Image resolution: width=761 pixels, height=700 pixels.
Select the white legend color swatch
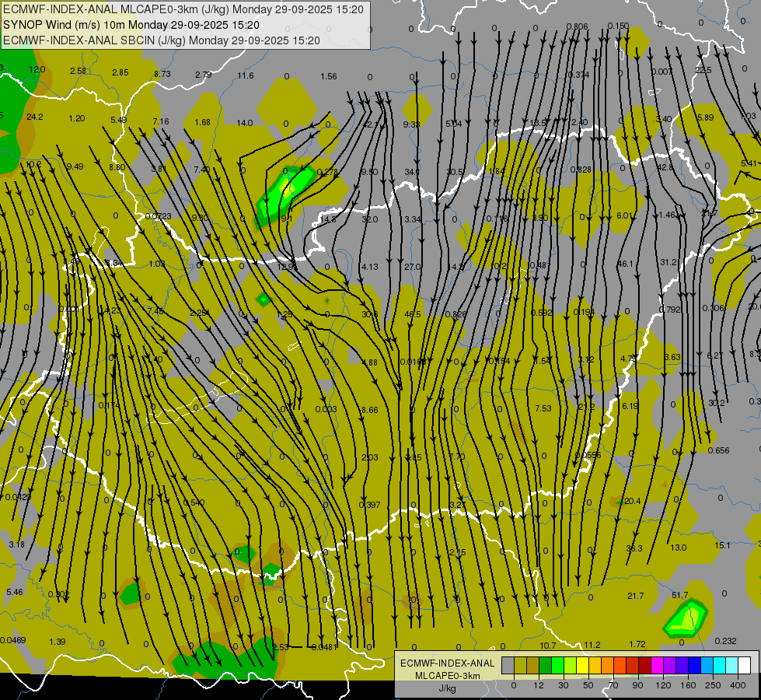[x=744, y=665]
